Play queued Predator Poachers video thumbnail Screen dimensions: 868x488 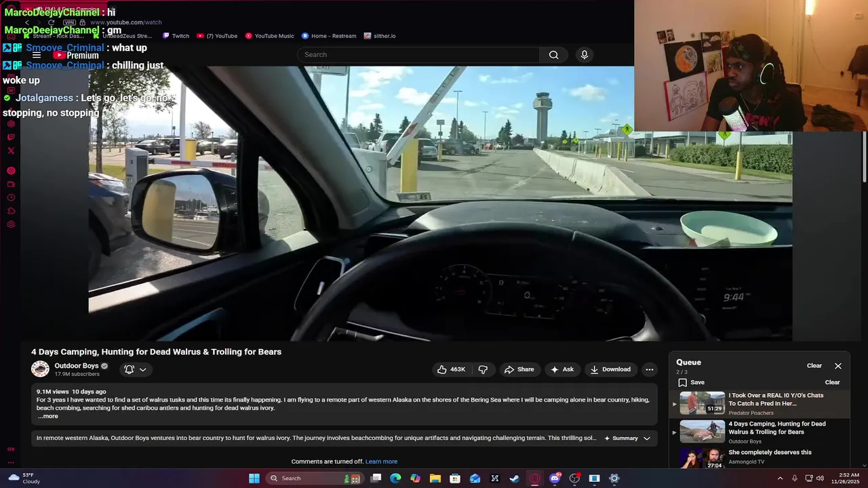click(x=703, y=403)
